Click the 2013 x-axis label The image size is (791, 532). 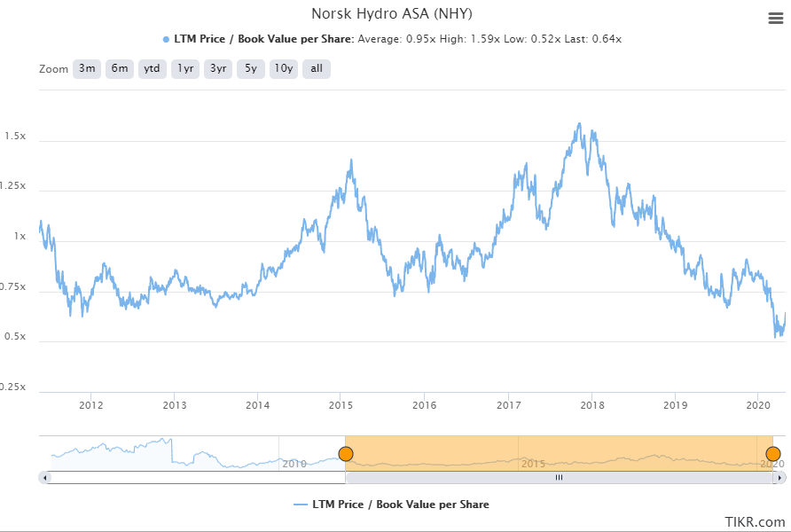(175, 405)
